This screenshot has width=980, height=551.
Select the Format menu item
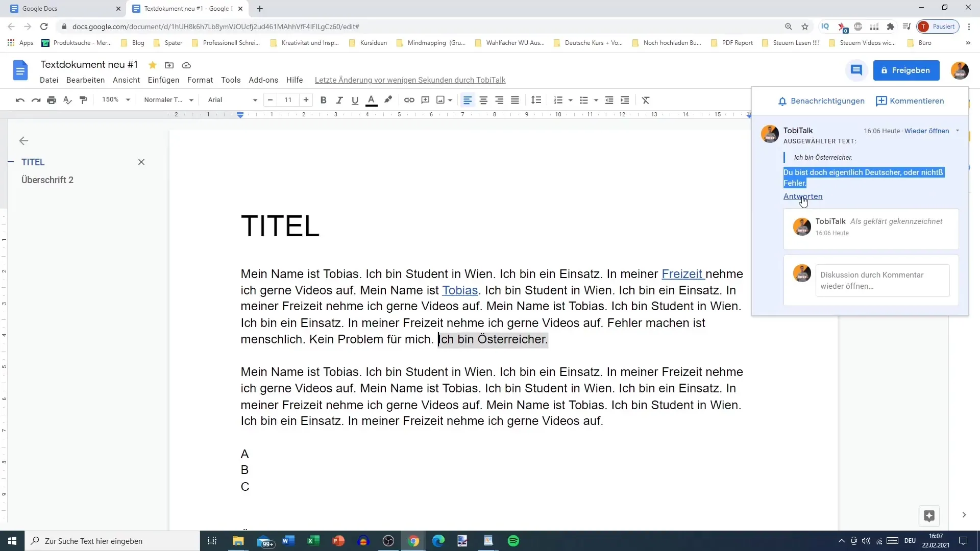pos(201,80)
